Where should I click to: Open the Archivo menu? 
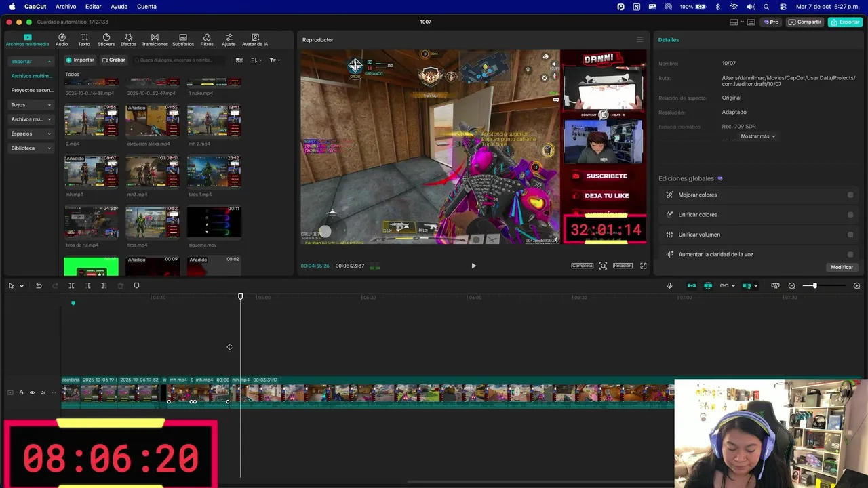pos(66,7)
